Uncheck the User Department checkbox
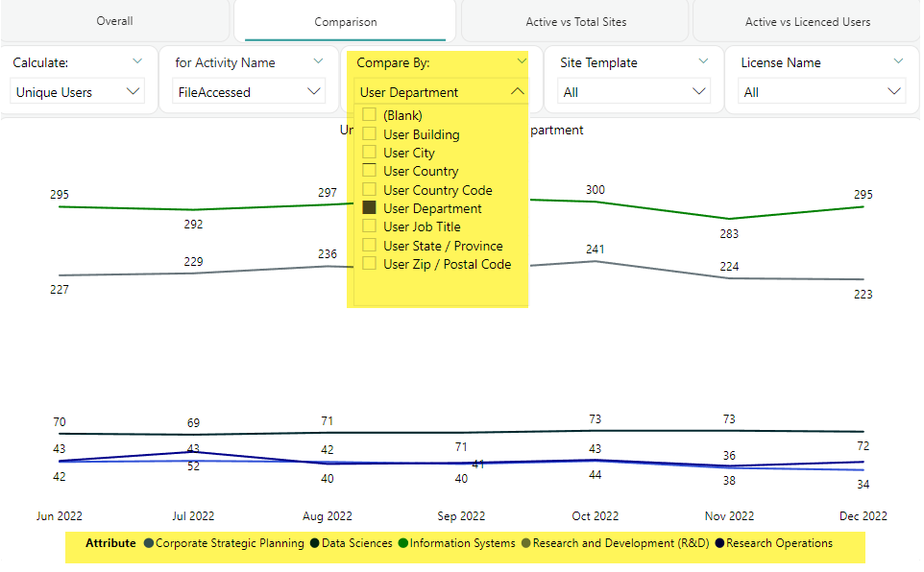This screenshot has height=572, width=924. pyautogui.click(x=369, y=208)
